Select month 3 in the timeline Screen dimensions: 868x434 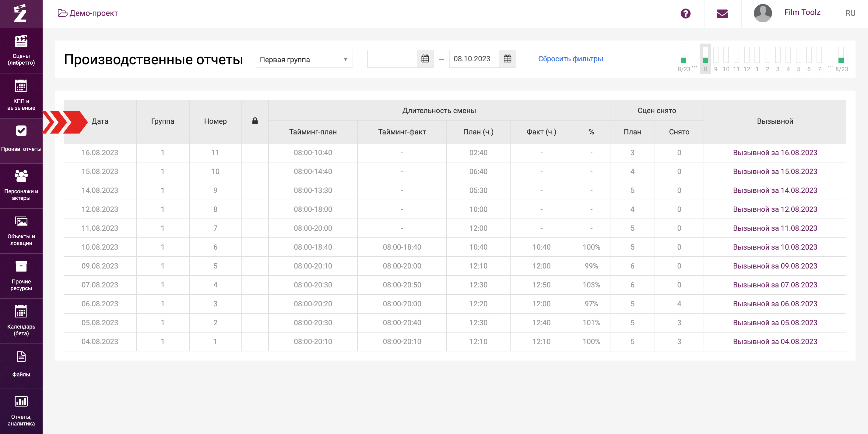[778, 59]
